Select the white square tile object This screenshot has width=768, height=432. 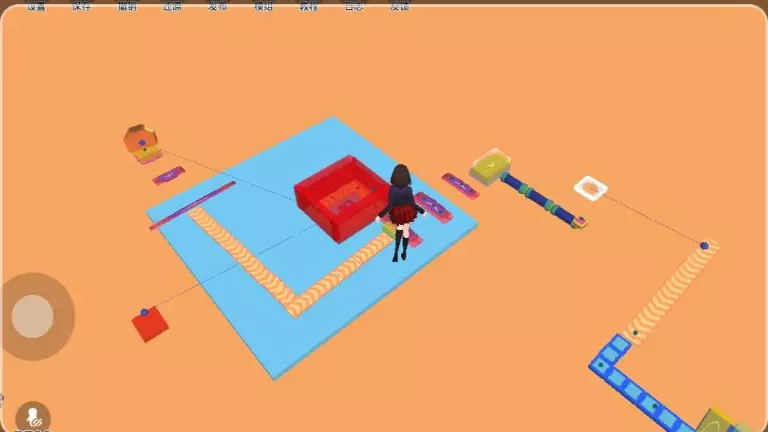(x=591, y=188)
